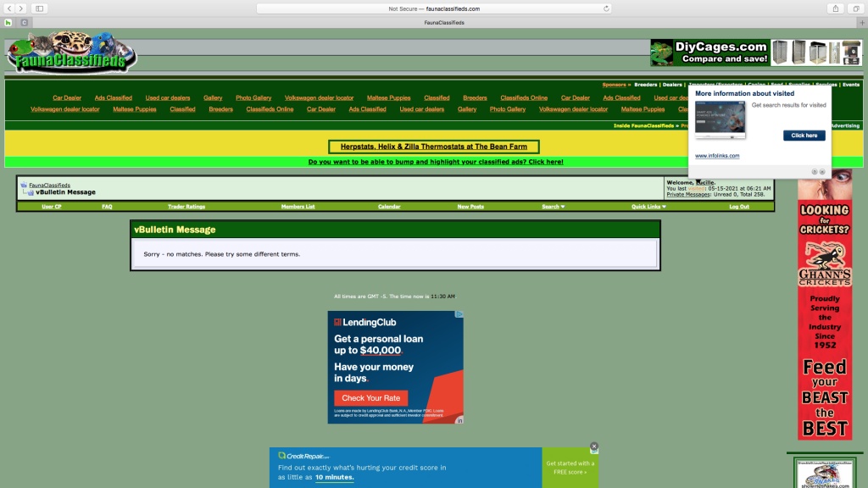Click the LendingClub logo in ad
Screen dimensions: 868x488
coord(364,322)
